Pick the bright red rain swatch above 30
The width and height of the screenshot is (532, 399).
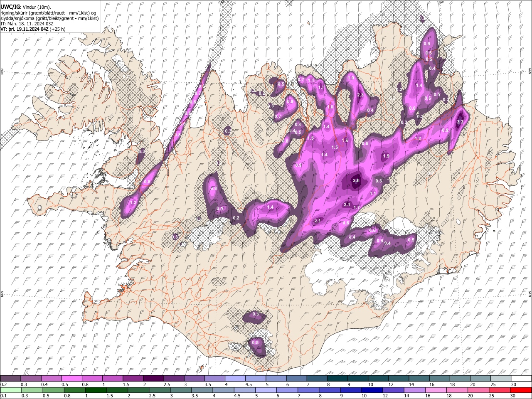[521, 390]
